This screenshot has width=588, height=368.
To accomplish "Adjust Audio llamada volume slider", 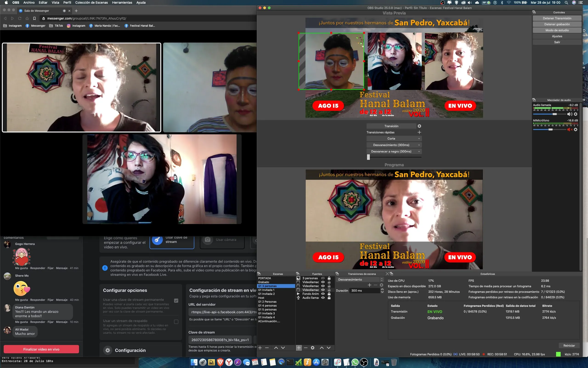I will click(x=555, y=114).
